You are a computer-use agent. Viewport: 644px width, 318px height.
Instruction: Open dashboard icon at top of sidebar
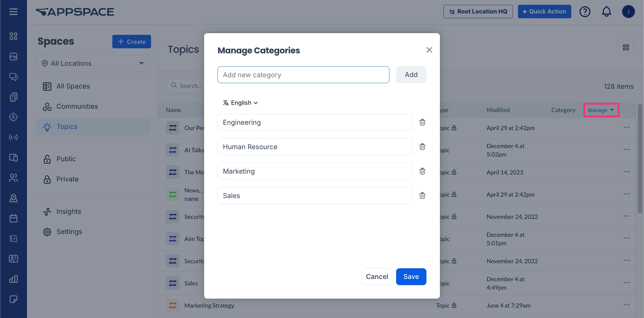pyautogui.click(x=13, y=36)
